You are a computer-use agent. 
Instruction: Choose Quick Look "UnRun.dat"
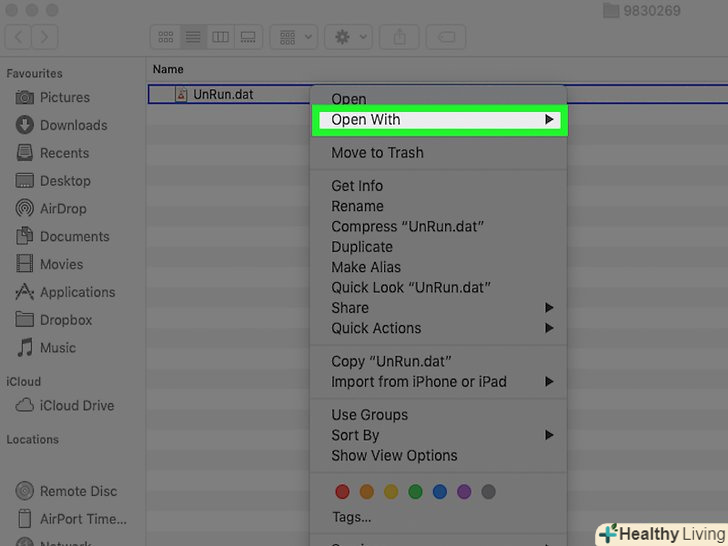(438, 288)
